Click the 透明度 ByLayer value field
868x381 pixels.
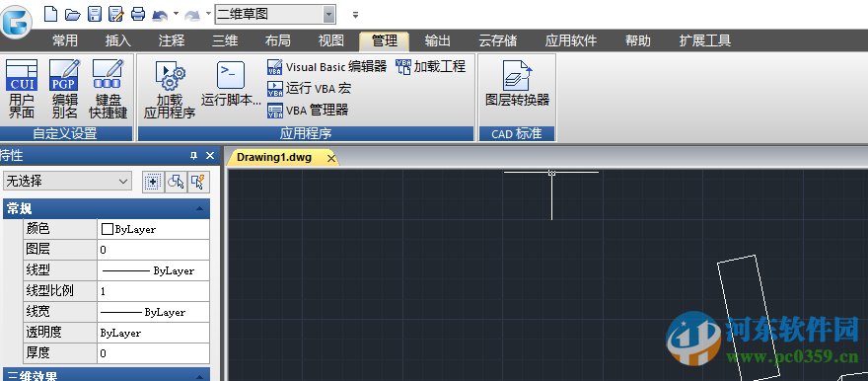pyautogui.click(x=153, y=333)
